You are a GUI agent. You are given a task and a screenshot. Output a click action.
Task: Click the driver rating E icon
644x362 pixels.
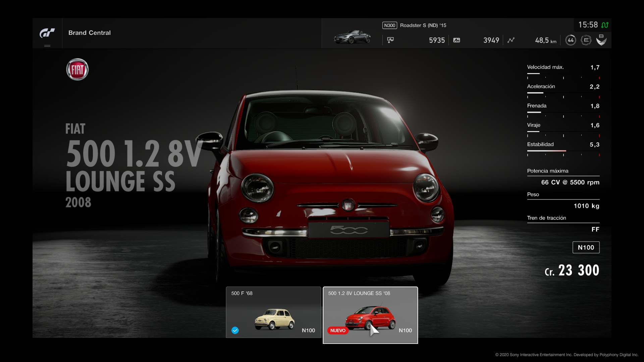coord(586,40)
